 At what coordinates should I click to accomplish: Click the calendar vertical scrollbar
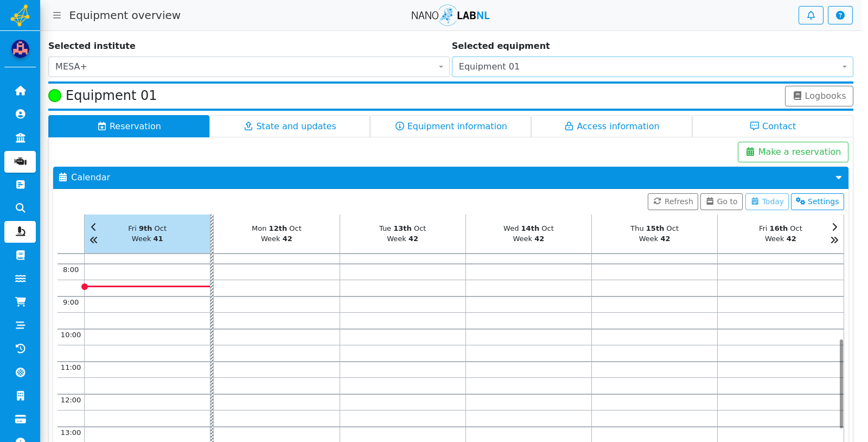click(841, 383)
